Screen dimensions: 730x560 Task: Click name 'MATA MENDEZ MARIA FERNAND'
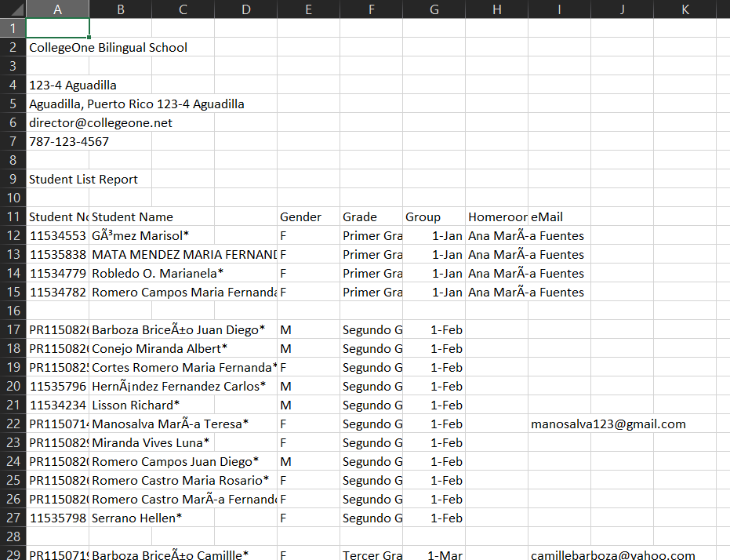click(x=184, y=255)
